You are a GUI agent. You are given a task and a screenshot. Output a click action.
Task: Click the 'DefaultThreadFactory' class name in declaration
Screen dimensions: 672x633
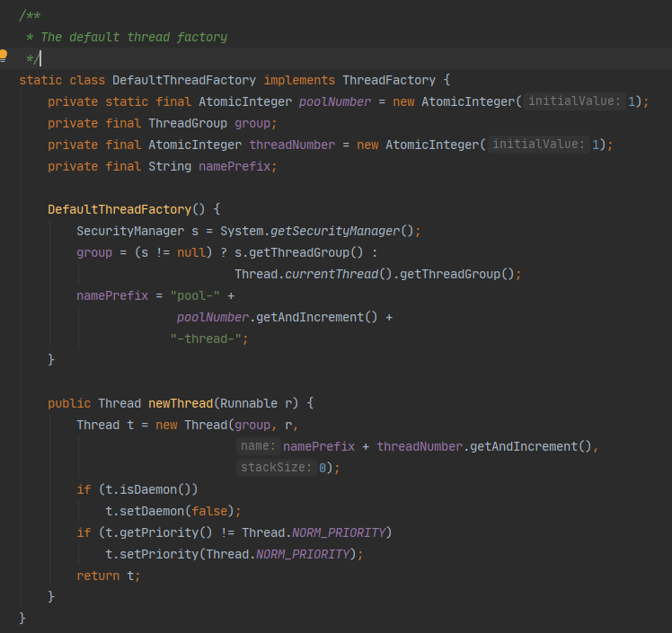click(x=184, y=81)
